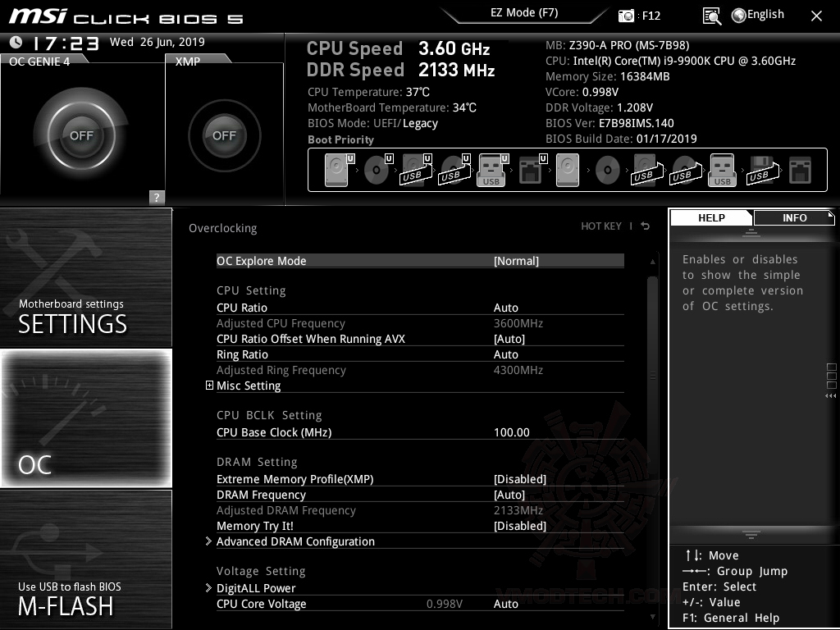Enable XMP with the OFF button
The width and height of the screenshot is (840, 630).
(223, 135)
